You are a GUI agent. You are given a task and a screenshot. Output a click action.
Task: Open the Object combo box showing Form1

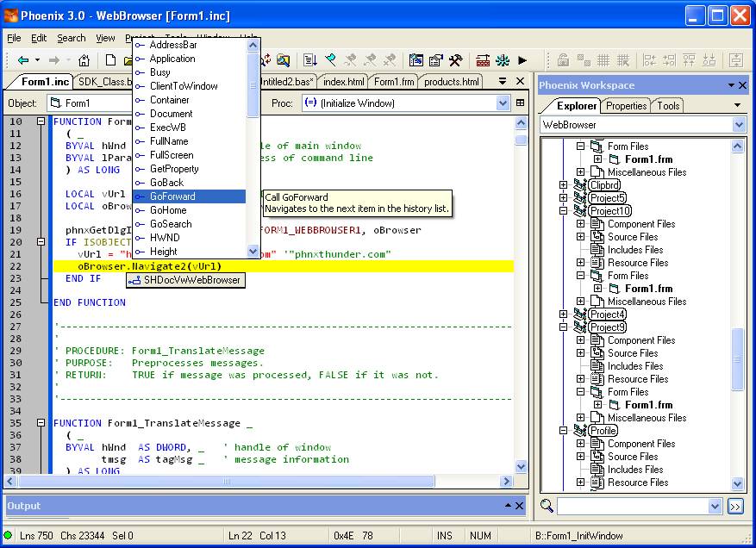click(91, 103)
